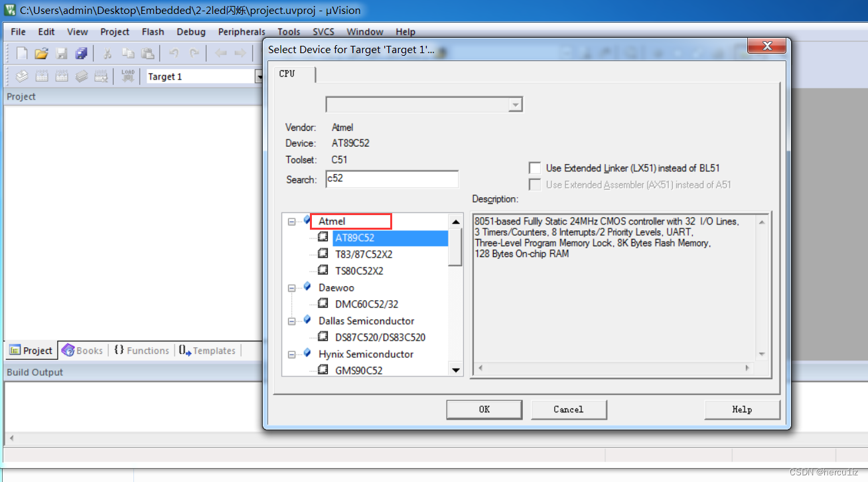
Task: Click the Redo arrow icon
Action: tap(194, 54)
